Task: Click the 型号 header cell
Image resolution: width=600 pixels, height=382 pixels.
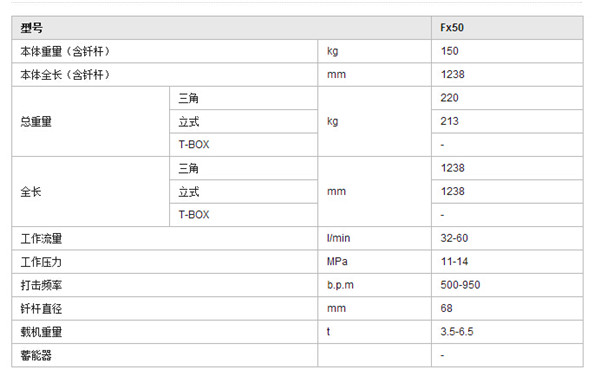Action: (222, 28)
